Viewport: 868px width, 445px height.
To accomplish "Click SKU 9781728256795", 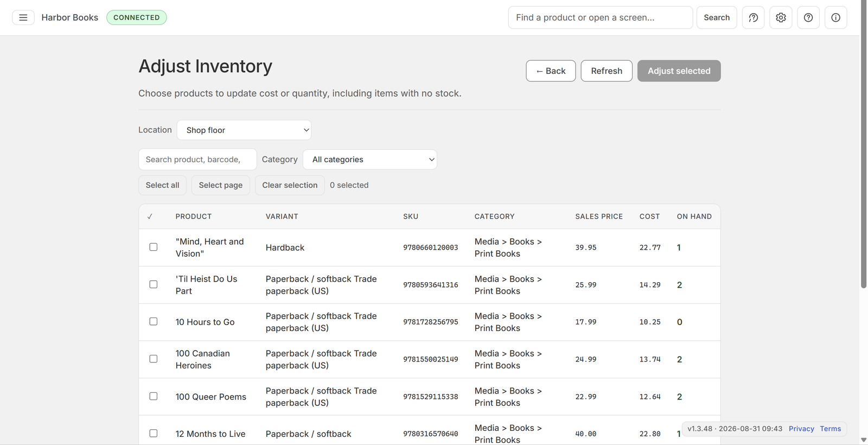I will (x=430, y=322).
